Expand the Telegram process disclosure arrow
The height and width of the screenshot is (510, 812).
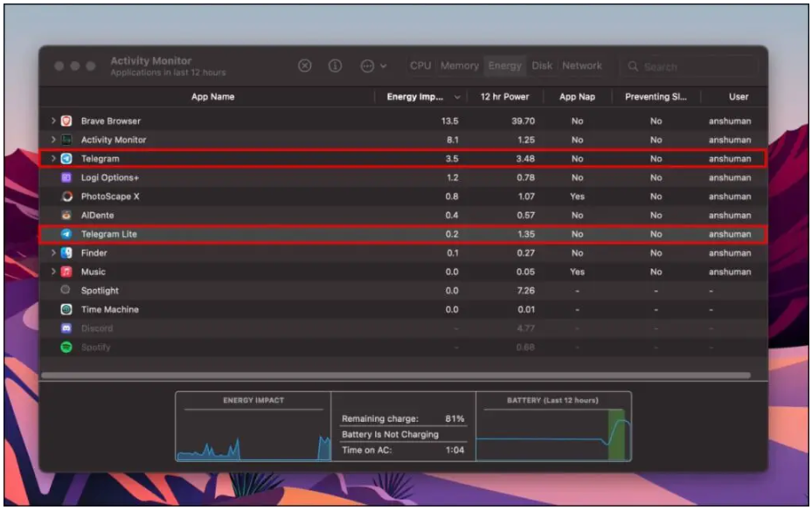pos(53,159)
